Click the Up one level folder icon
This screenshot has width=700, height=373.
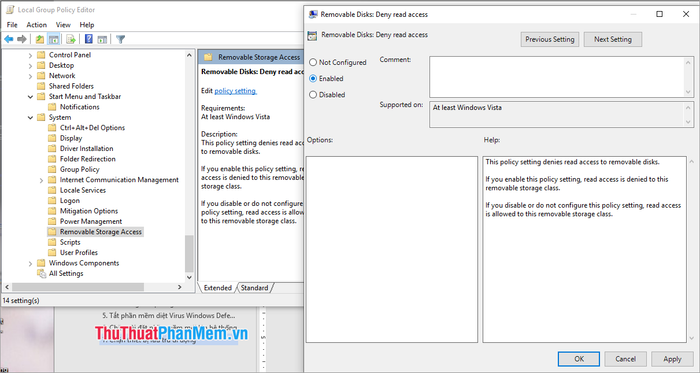[x=40, y=39]
